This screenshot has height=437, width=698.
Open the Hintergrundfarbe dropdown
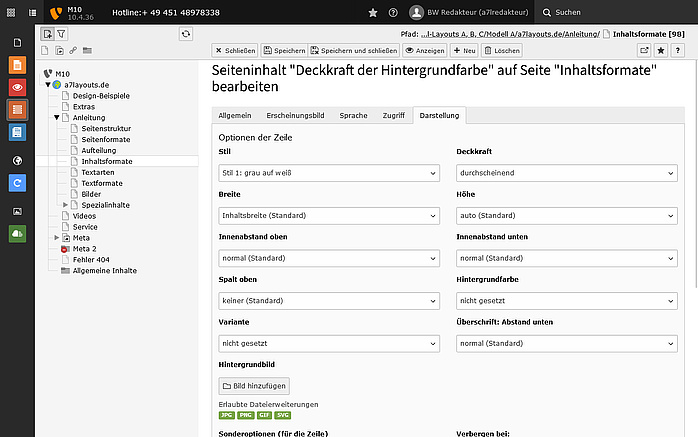(567, 301)
